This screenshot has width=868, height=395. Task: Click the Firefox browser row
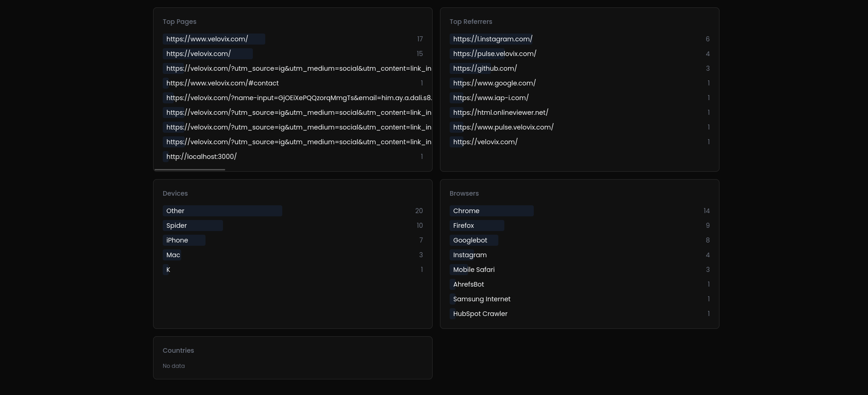pos(579,226)
